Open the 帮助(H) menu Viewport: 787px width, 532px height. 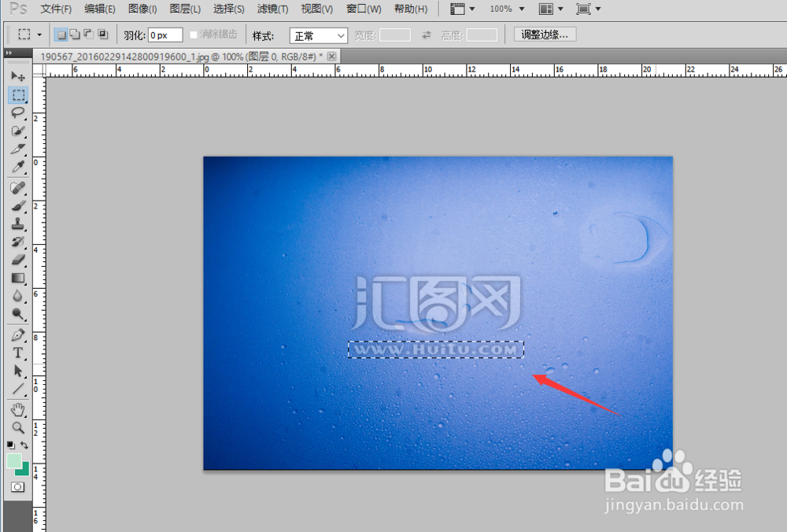click(x=411, y=9)
